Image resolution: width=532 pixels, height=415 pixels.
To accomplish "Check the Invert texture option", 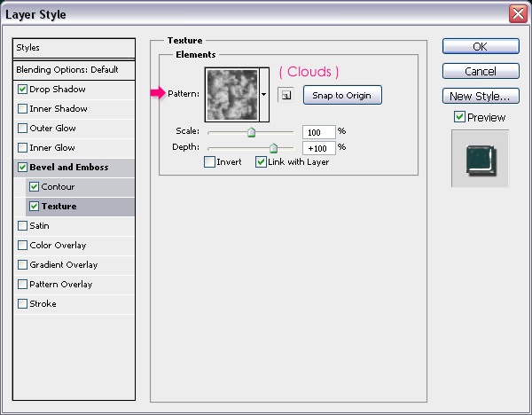I will [209, 162].
